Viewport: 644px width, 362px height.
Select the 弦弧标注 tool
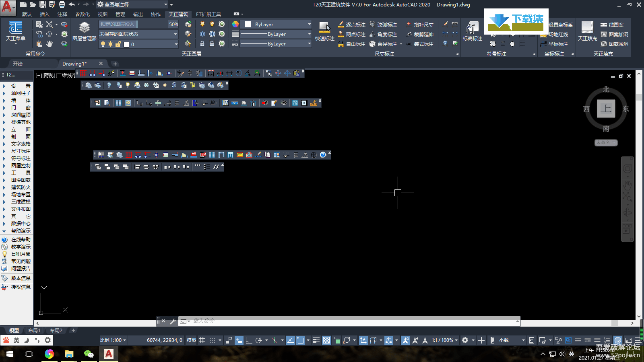pos(383,25)
